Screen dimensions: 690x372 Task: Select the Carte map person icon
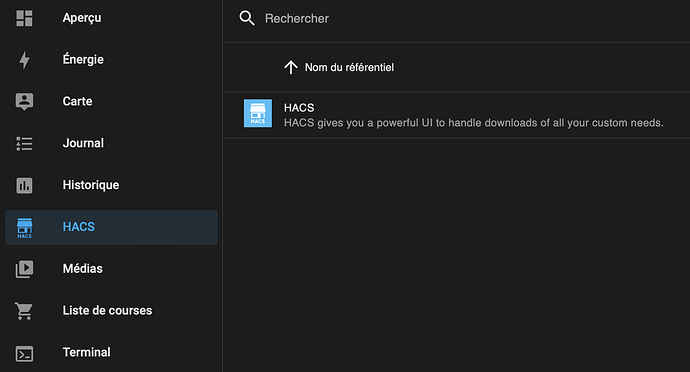coord(24,101)
